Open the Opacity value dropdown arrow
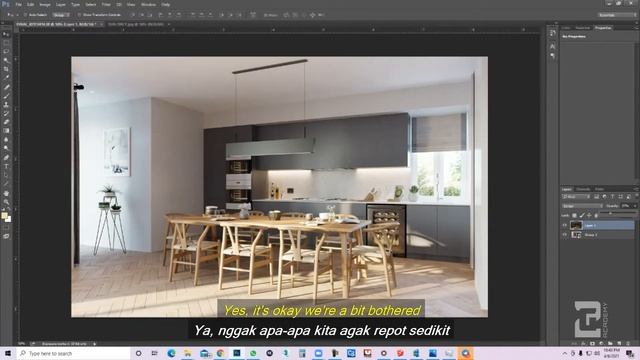 tap(635, 206)
